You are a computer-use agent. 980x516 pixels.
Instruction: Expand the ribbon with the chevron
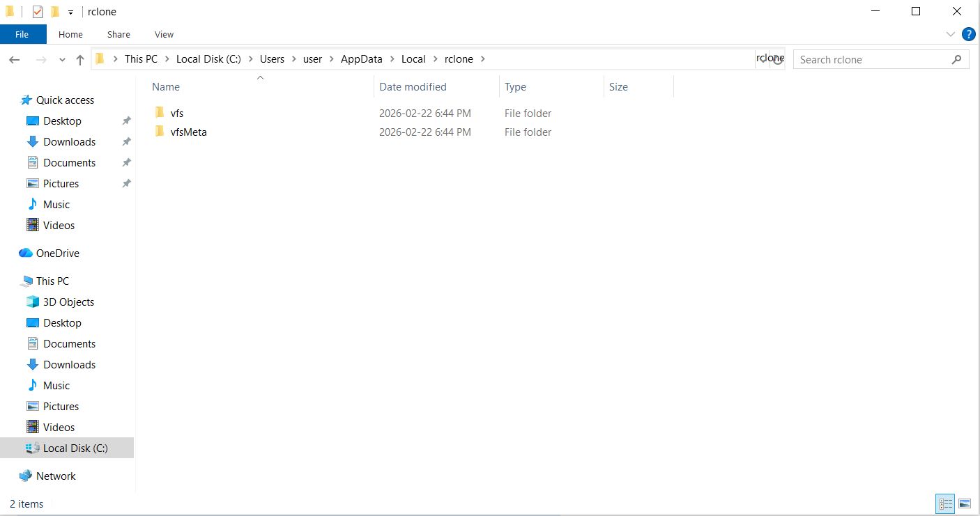tap(951, 34)
